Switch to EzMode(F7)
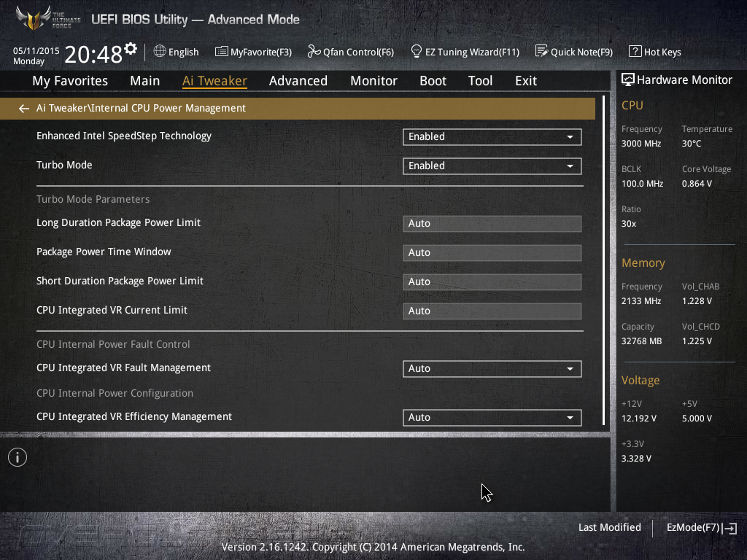 (693, 528)
